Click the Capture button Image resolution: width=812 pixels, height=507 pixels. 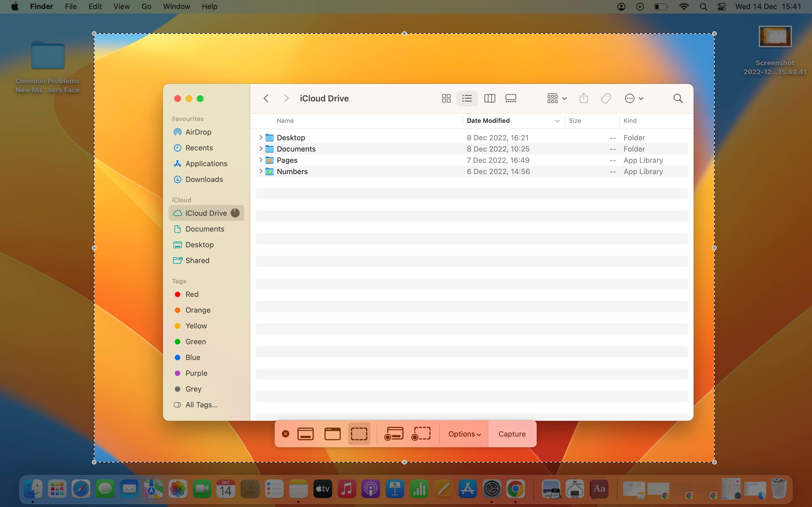511,433
